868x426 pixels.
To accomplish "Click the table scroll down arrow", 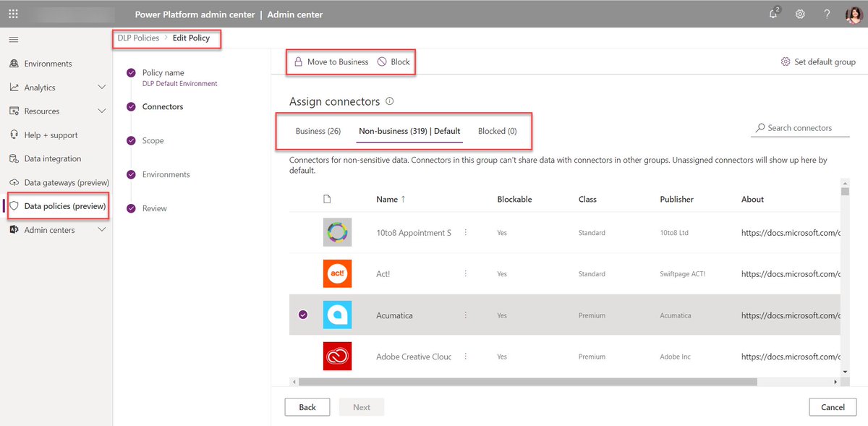I will tap(845, 371).
